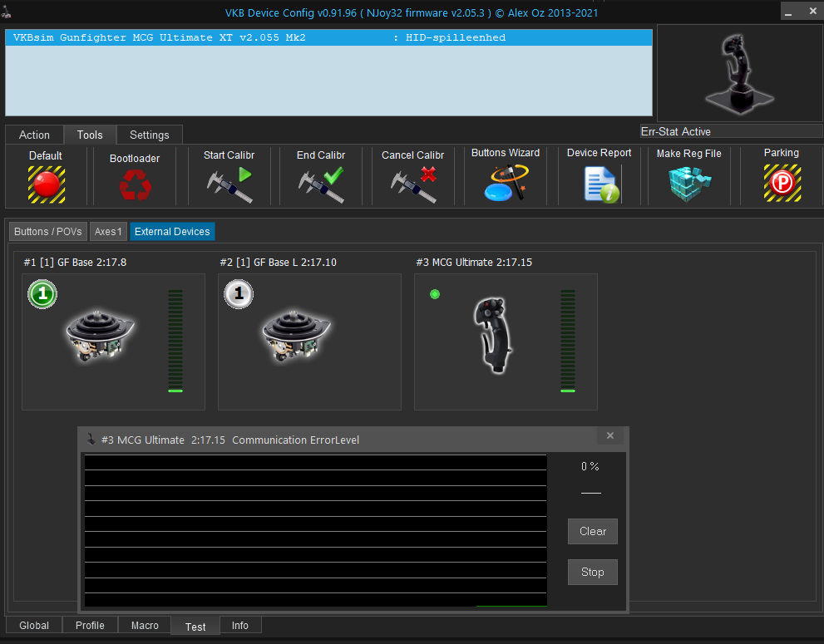The width and height of the screenshot is (824, 644).
Task: Click the #1 [1] GF Base 2:17.8 label
Action: click(x=75, y=262)
